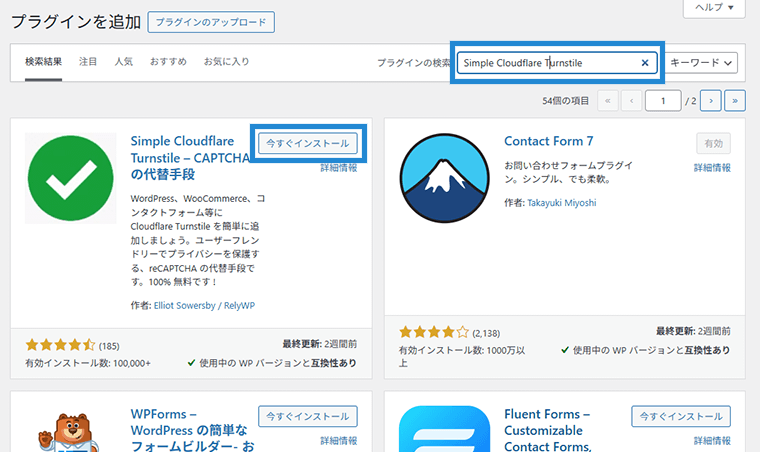Screen dimensions: 760x452
Task: Jump to the last results page
Action: (x=735, y=101)
